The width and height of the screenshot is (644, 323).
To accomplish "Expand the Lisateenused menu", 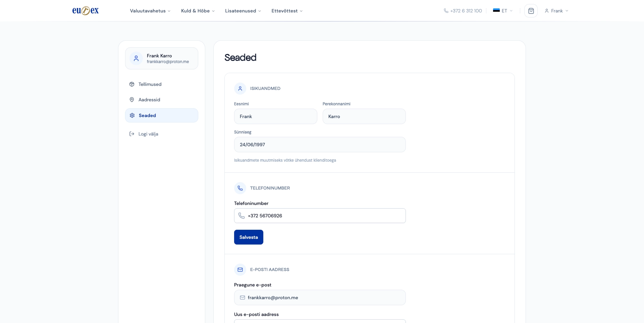I will (243, 11).
